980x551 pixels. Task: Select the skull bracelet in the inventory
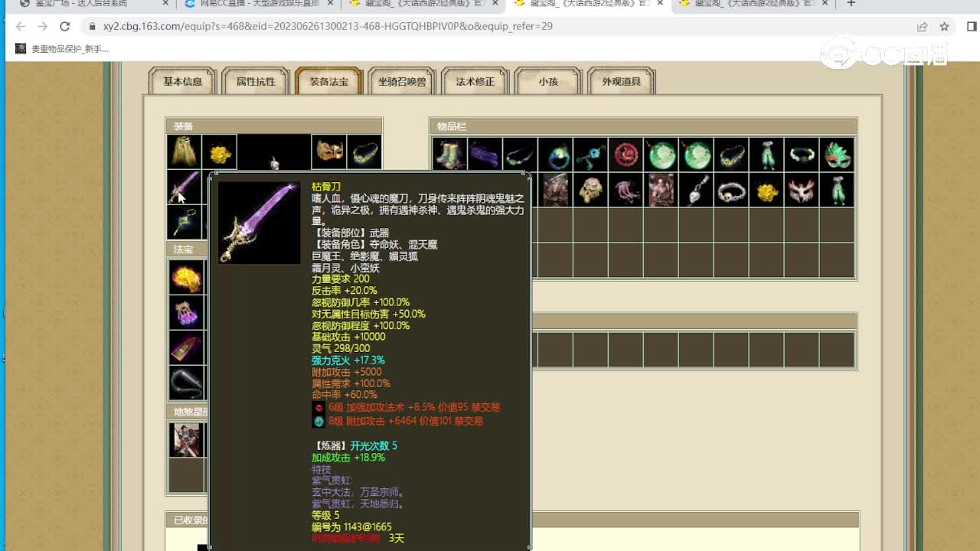tap(731, 190)
